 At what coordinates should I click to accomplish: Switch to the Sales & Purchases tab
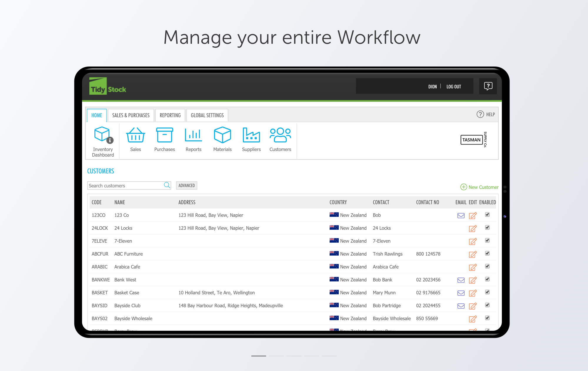click(131, 115)
